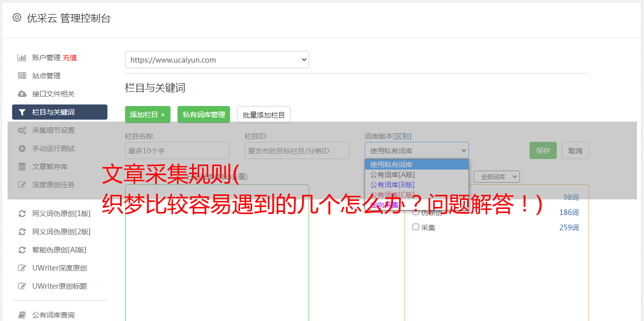The height and width of the screenshot is (321, 644).
Task: Go to UWriter原创标题 in sidebar
Action: tap(60, 286)
